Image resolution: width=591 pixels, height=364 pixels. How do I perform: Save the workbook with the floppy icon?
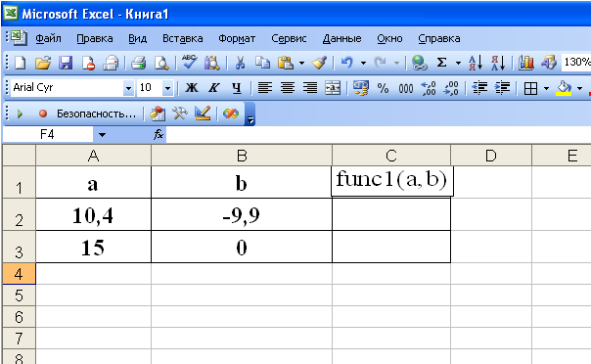pos(66,63)
